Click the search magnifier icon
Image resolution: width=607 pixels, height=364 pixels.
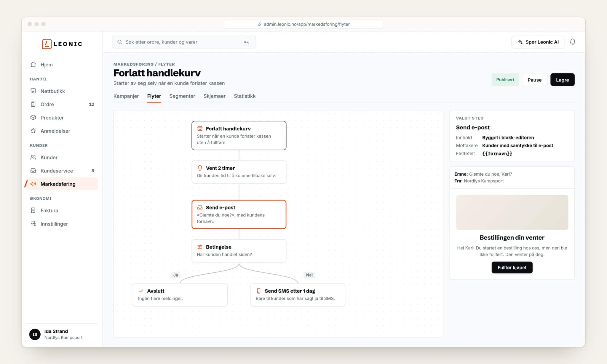click(120, 42)
